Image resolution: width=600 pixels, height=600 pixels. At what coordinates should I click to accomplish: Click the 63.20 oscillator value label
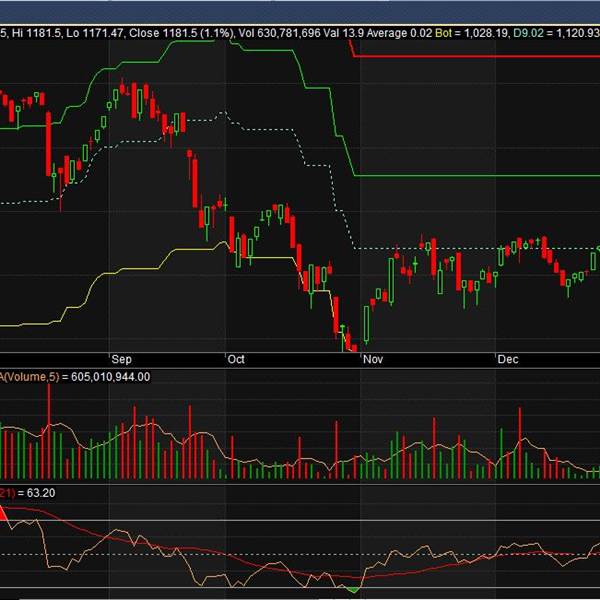41,493
